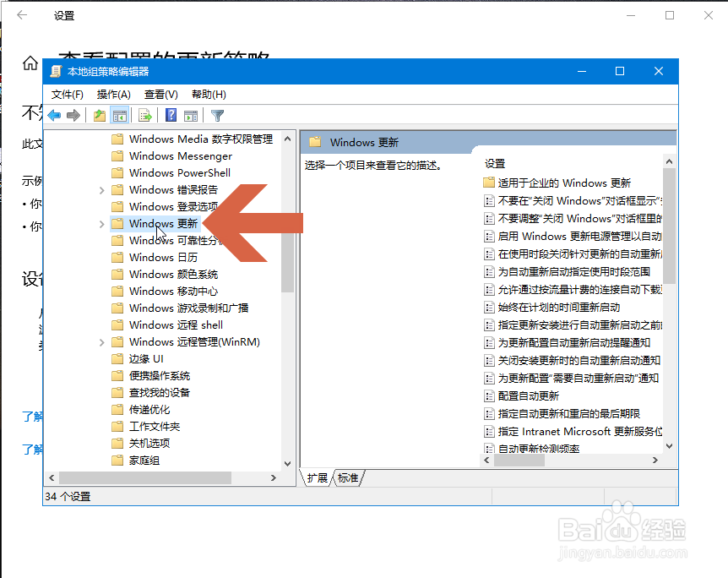
Task: Select the Windows 颜色系统 folder
Action: (173, 274)
